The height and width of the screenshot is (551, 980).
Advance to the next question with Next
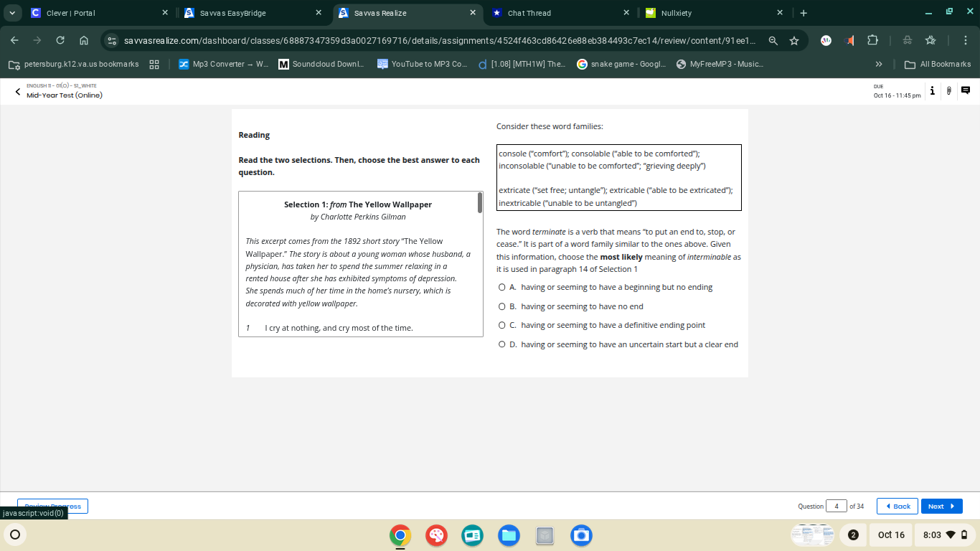[x=941, y=506]
